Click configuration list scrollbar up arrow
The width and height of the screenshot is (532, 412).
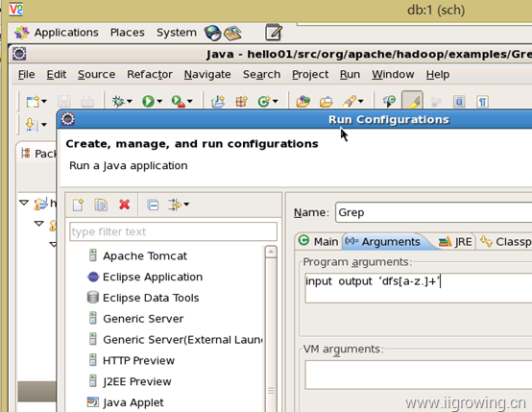[x=271, y=252]
